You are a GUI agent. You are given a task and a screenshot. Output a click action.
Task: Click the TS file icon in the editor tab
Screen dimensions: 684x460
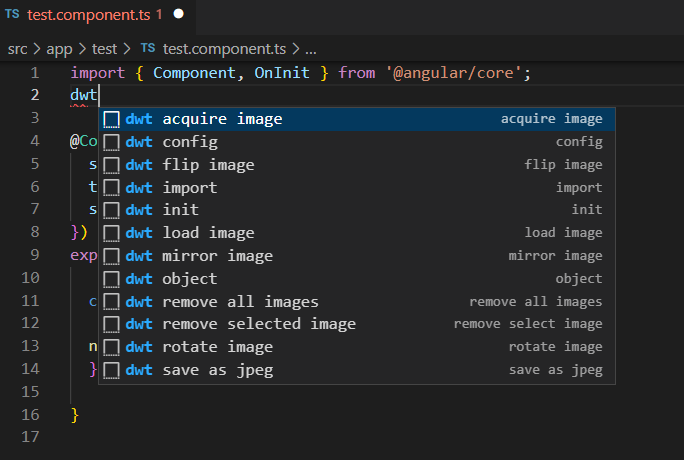tap(13, 15)
